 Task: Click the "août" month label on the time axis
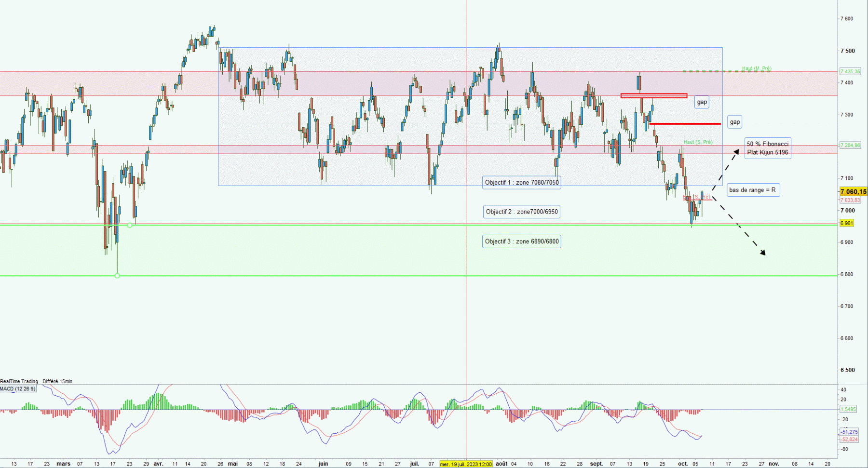(502, 464)
